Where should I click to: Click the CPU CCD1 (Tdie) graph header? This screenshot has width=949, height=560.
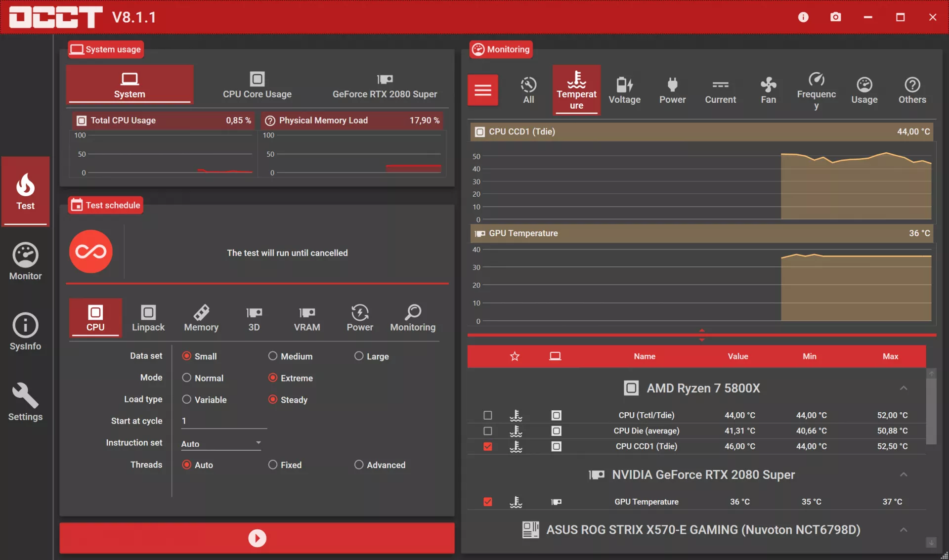pyautogui.click(x=701, y=131)
